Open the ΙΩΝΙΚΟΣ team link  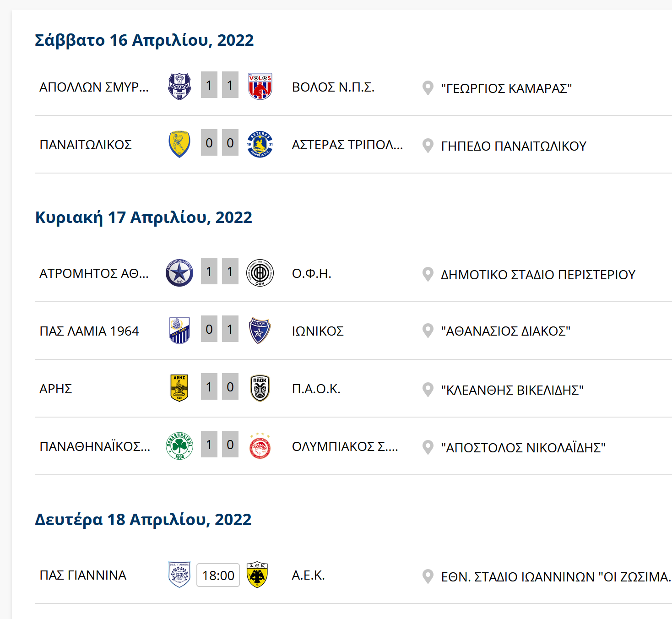click(318, 331)
